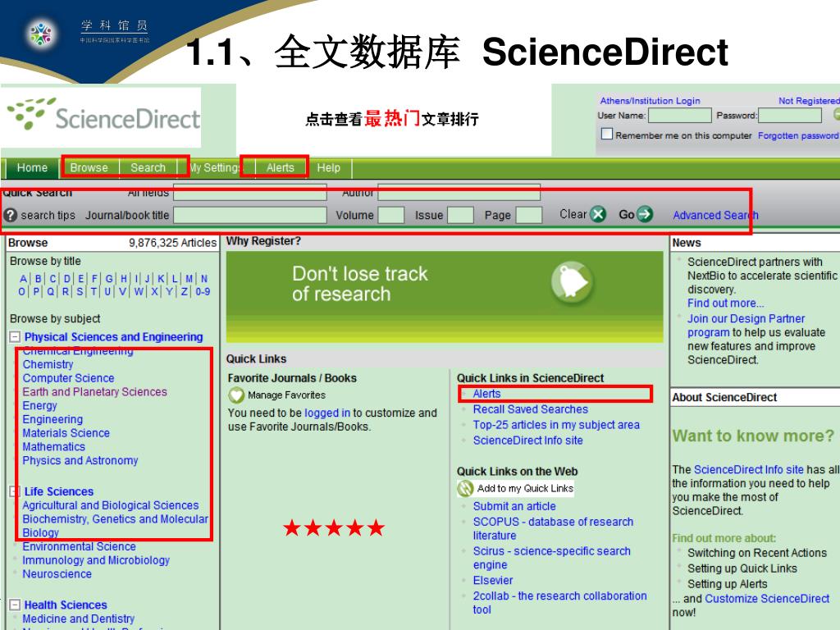Click the logged in link

(x=326, y=413)
